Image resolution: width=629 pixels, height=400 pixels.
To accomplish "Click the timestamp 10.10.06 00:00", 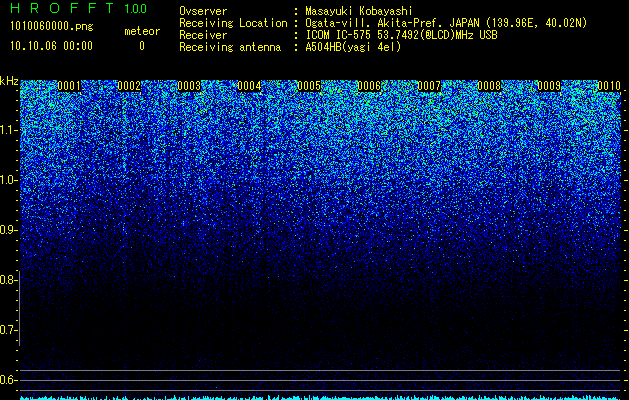I will 51,46.
